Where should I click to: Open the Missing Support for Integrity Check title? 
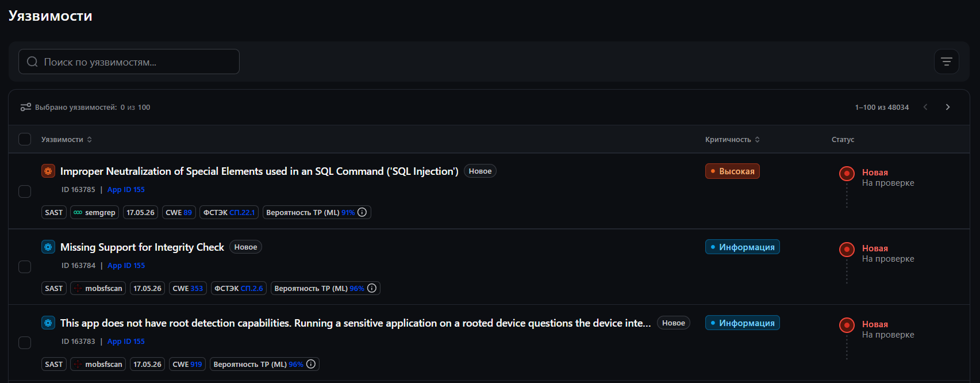tap(142, 247)
